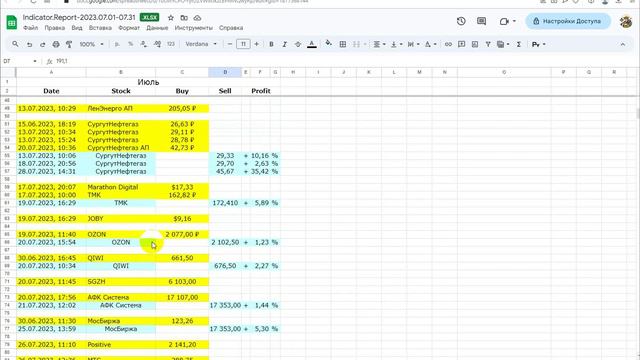Create a filter
The width and height of the screenshot is (640, 360).
pos(488,44)
